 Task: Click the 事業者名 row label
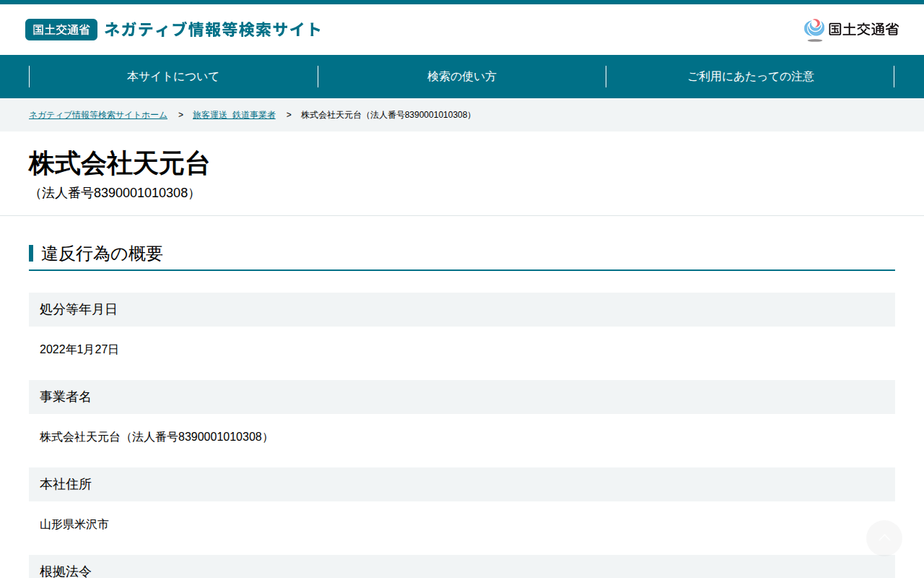[462, 397]
